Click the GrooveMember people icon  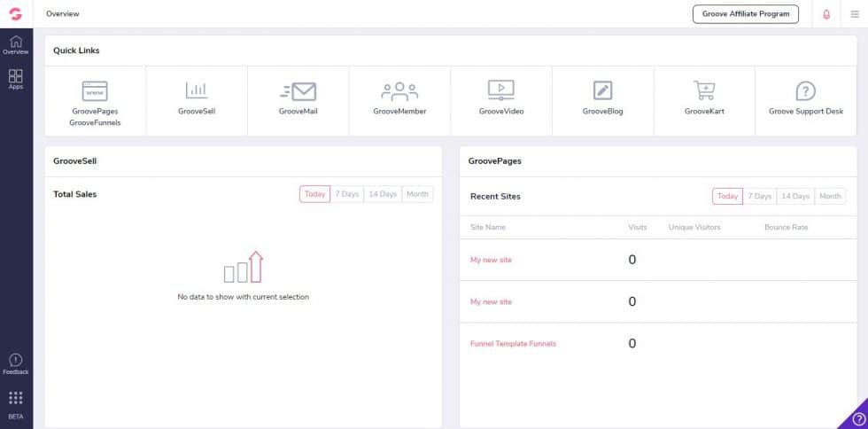click(x=399, y=91)
